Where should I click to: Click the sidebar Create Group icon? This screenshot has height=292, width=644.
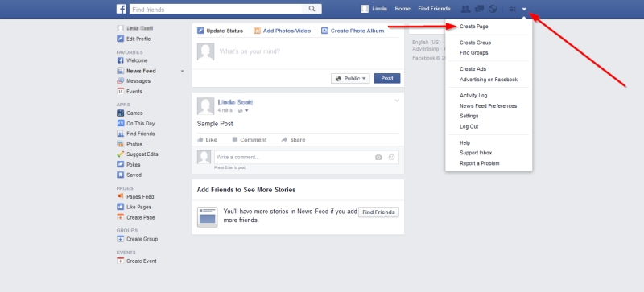[x=120, y=239]
